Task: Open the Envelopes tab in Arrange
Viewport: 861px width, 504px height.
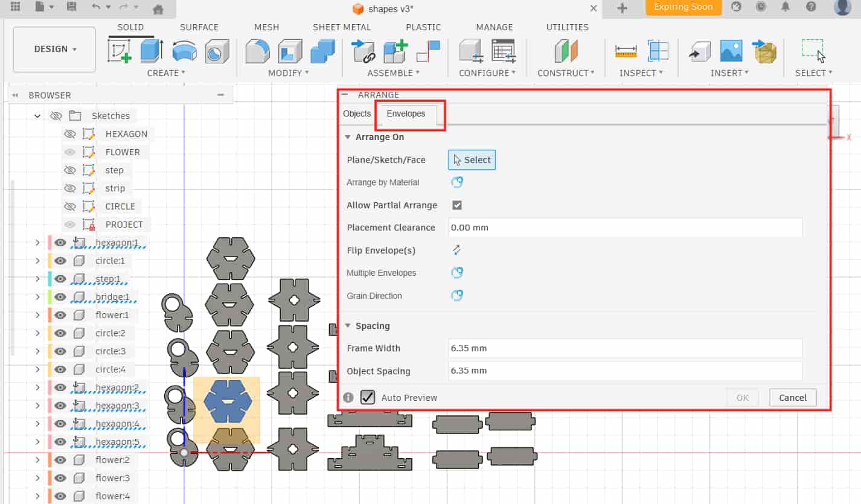Action: pyautogui.click(x=406, y=113)
